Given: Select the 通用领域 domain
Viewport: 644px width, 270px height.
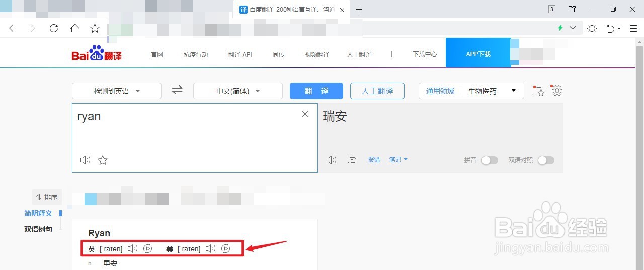Looking at the screenshot, I should pos(440,91).
